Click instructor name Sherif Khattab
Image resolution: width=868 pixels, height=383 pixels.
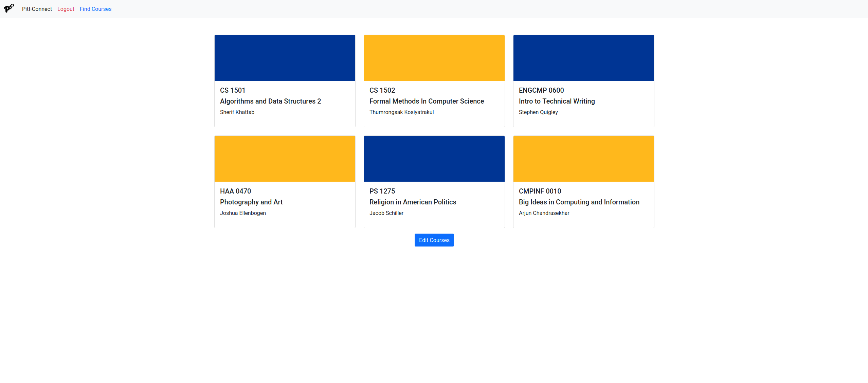237,112
